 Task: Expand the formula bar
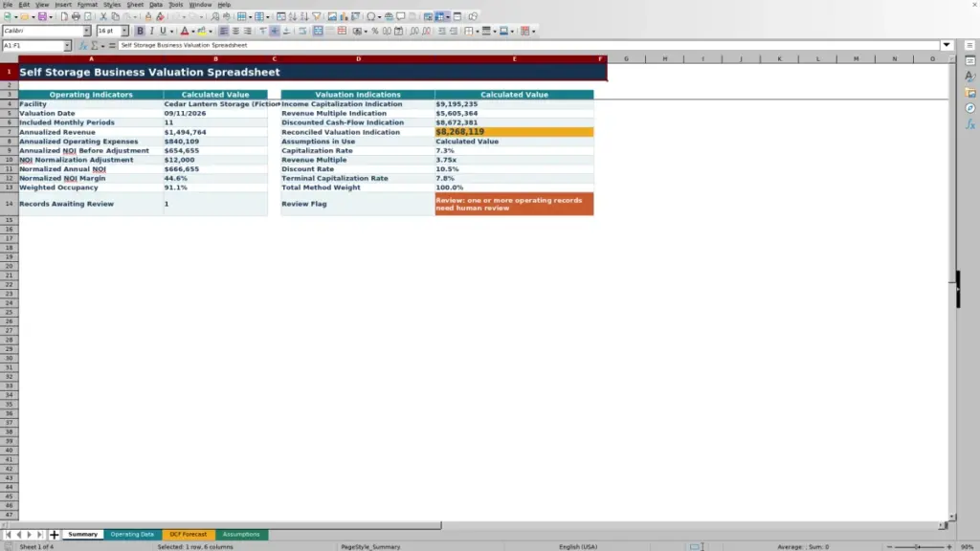tap(947, 45)
